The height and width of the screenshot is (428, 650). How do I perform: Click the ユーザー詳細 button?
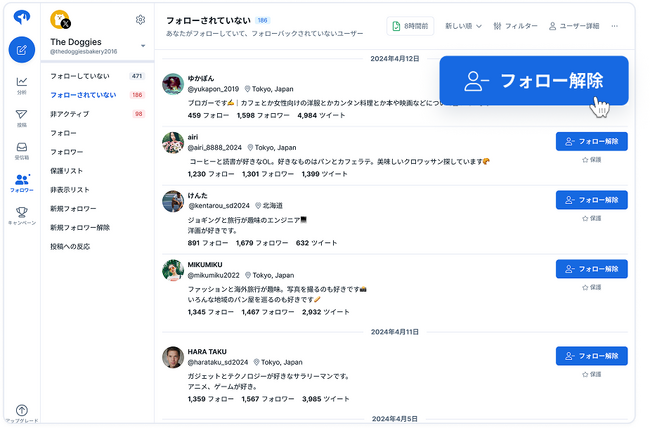click(x=574, y=26)
